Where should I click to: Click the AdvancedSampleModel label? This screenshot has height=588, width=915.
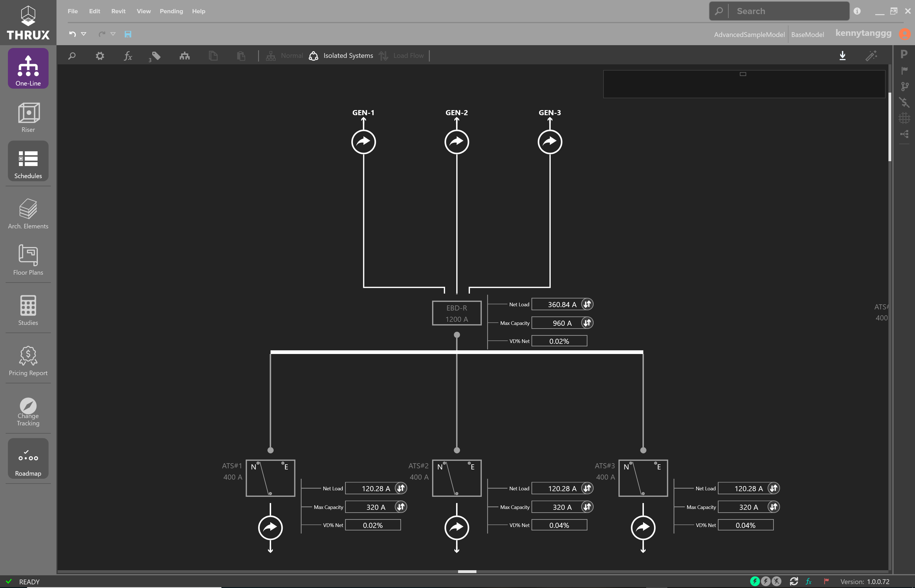(x=749, y=34)
